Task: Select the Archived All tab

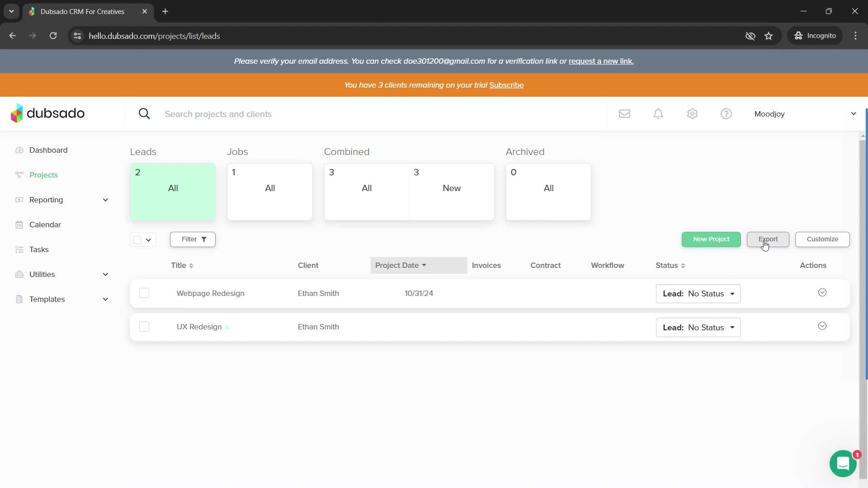Action: pos(548,192)
